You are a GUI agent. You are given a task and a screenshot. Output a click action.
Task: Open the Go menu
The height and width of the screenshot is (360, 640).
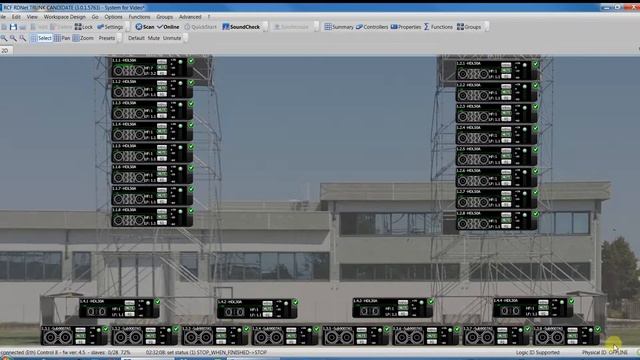click(95, 17)
